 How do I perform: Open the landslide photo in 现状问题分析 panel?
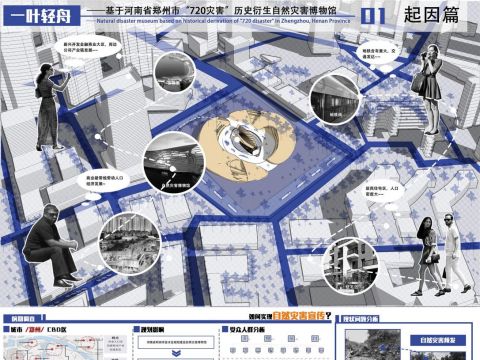pyautogui.click(x=373, y=345)
